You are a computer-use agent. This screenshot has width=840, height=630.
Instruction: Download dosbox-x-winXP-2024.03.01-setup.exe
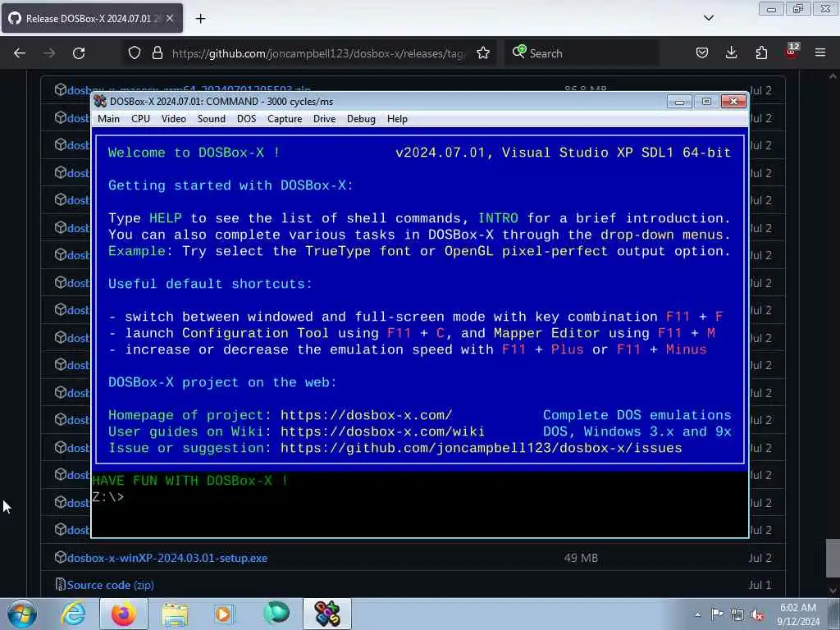tap(167, 558)
